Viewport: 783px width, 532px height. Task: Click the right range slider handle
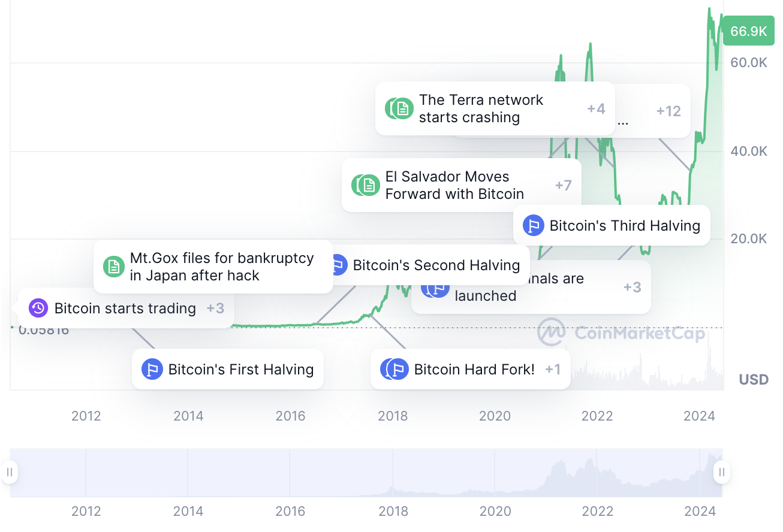tap(722, 472)
